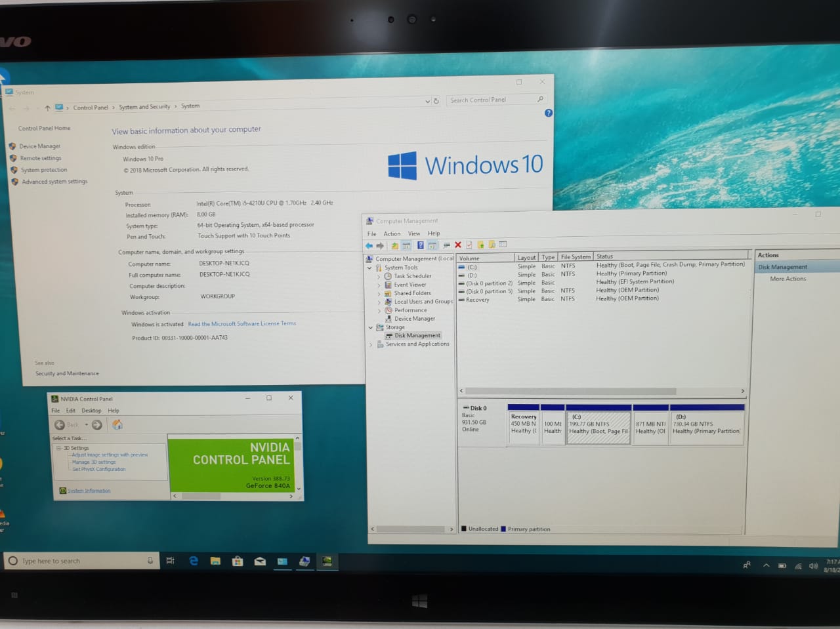Image resolution: width=840 pixels, height=629 pixels.
Task: Click Properties checkmark icon in Computer Management toolbar
Action: tap(469, 245)
